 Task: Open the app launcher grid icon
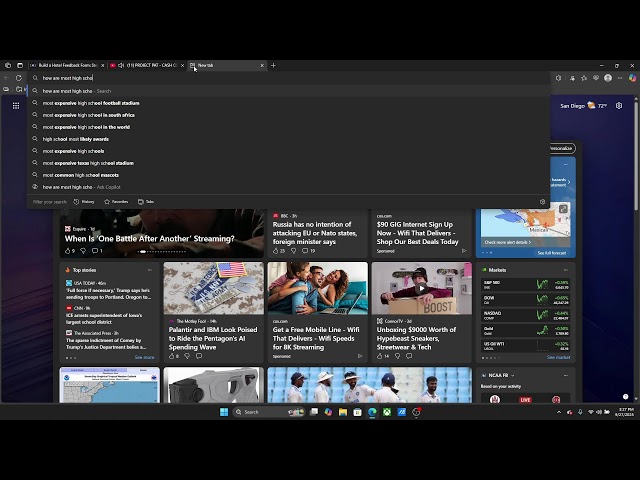pos(16,106)
